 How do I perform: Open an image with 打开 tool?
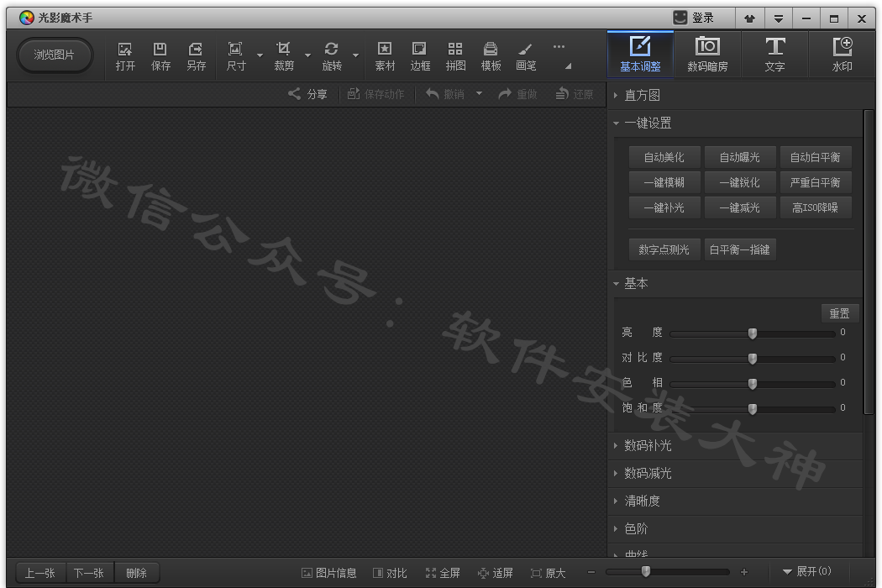(125, 56)
